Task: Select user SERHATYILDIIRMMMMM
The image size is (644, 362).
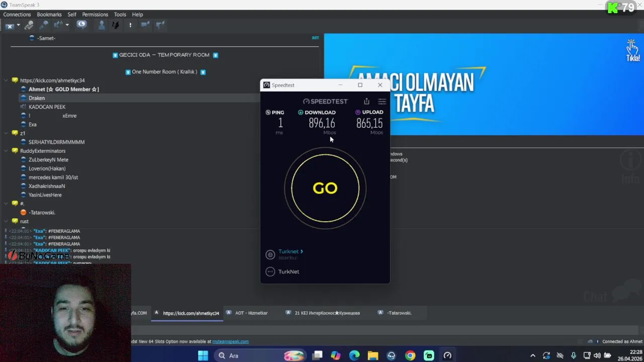Action: click(56, 142)
